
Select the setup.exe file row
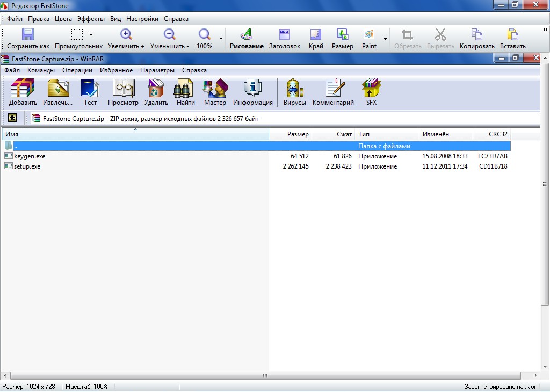coord(256,166)
